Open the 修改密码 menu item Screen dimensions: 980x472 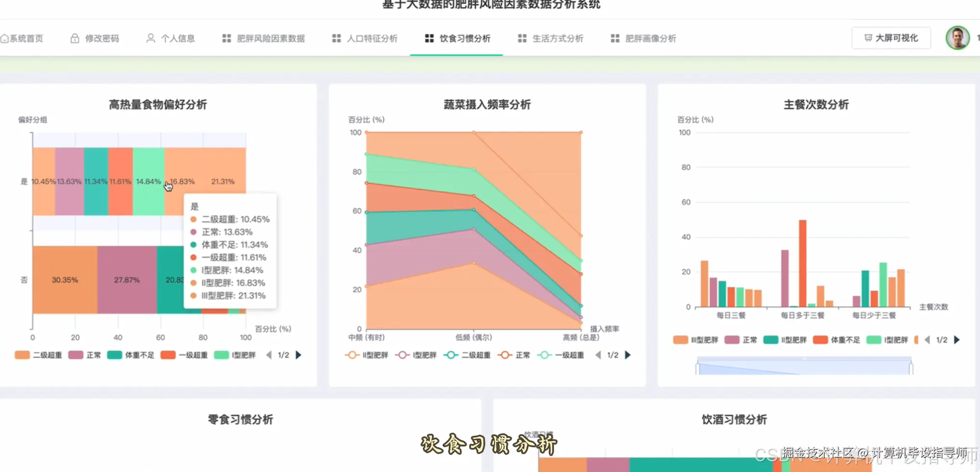pos(95,38)
